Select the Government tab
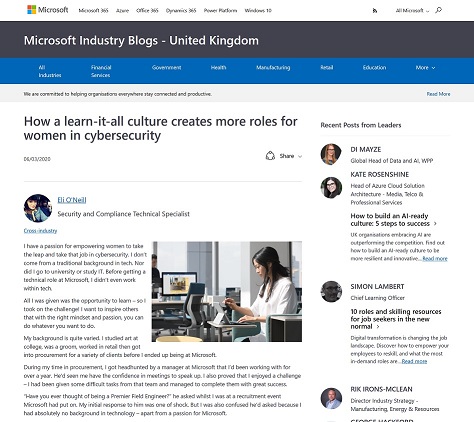The width and height of the screenshot is (474, 422). click(166, 68)
